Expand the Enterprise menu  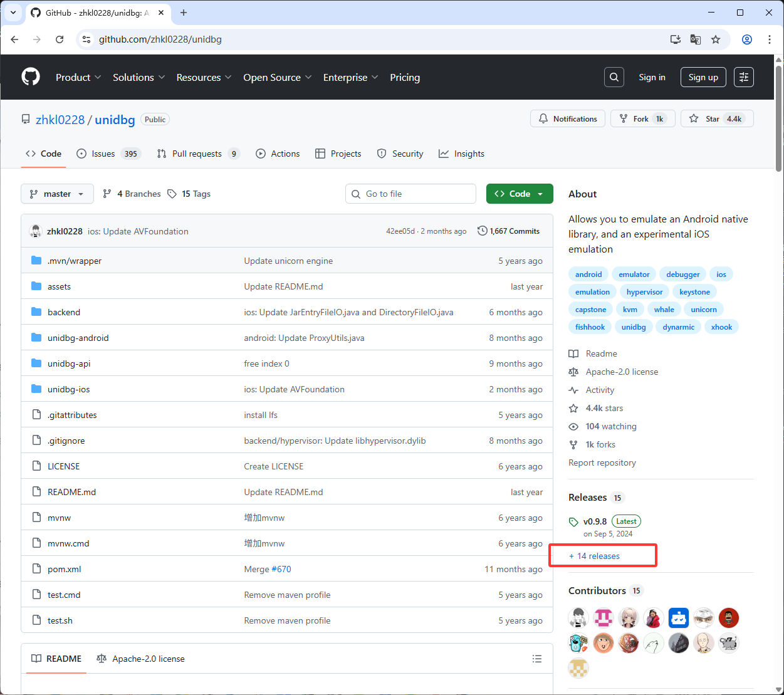click(350, 77)
